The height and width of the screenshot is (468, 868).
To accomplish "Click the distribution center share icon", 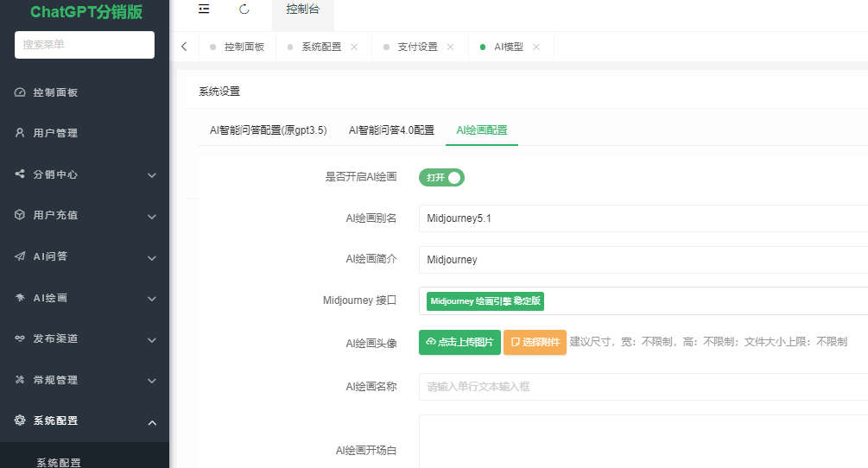I will 20,174.
